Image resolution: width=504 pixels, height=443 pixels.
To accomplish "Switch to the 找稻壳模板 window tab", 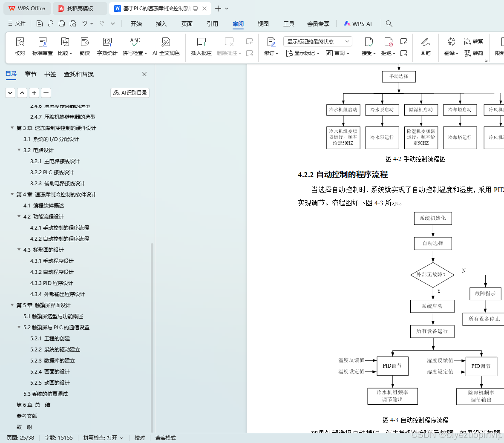I will (x=80, y=9).
